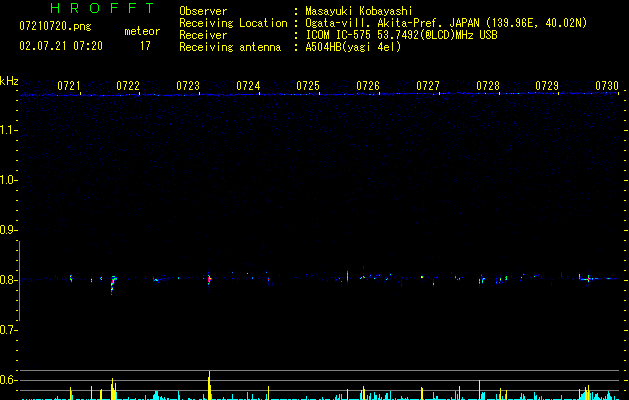Click the 0729 time marker
This screenshot has height=400, width=629.
[547, 86]
